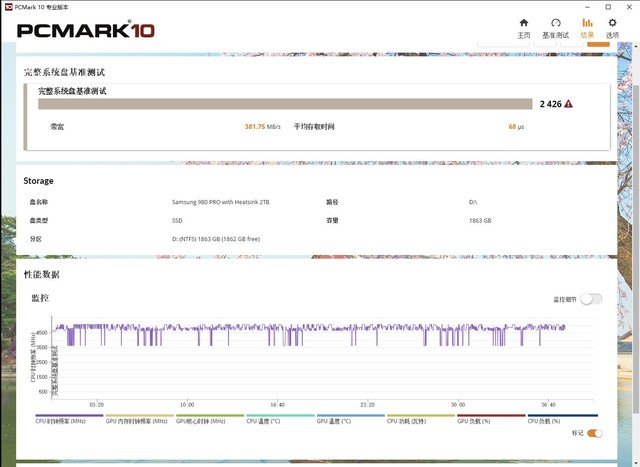Click the scrollbar down arrow
Screen dimensions: 640x467
636,463
